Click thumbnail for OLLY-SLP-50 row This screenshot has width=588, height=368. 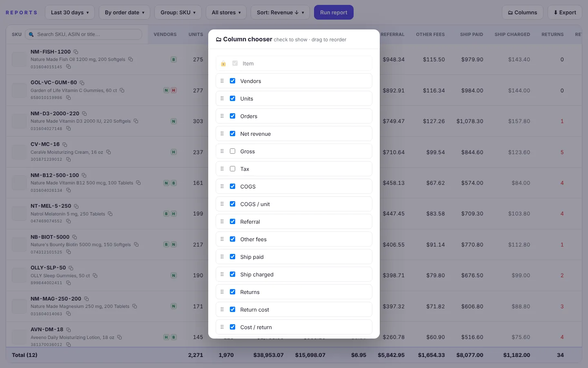[19, 275]
